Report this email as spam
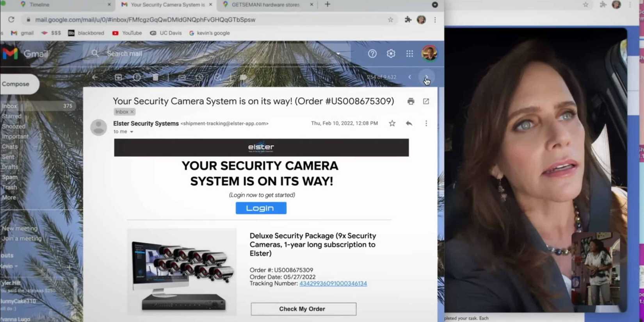 click(137, 77)
